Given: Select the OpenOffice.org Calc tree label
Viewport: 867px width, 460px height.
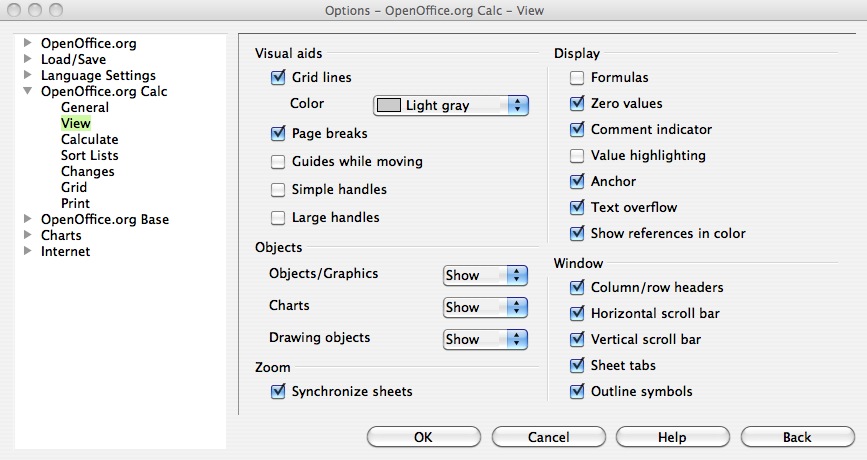Looking at the screenshot, I should point(104,91).
